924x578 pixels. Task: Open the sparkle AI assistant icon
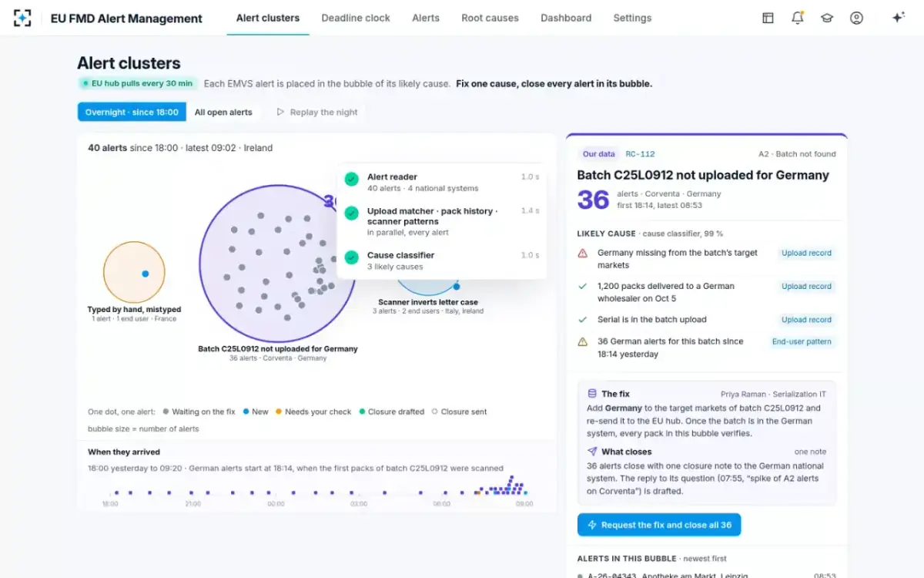pyautogui.click(x=898, y=18)
